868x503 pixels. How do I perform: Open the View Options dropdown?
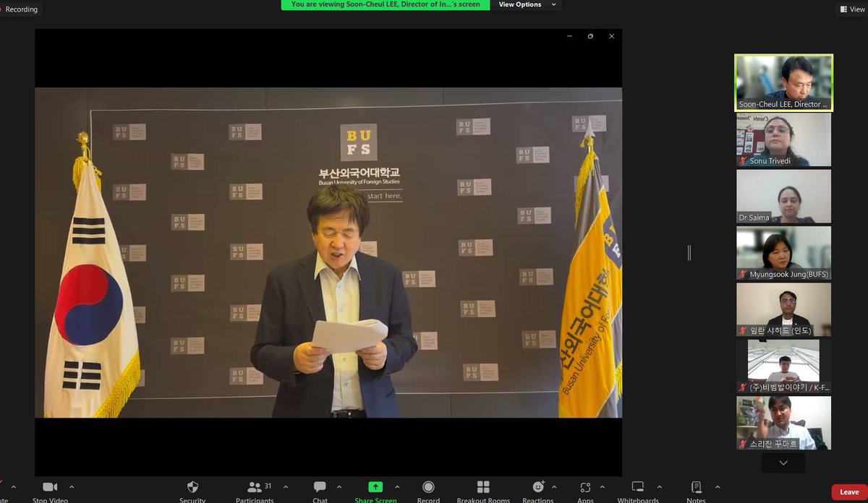(x=528, y=4)
